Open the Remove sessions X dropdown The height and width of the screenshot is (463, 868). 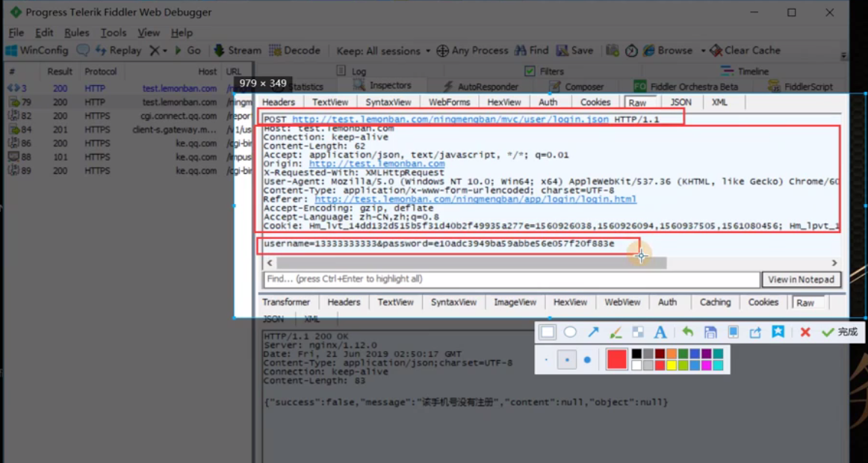[x=158, y=50]
